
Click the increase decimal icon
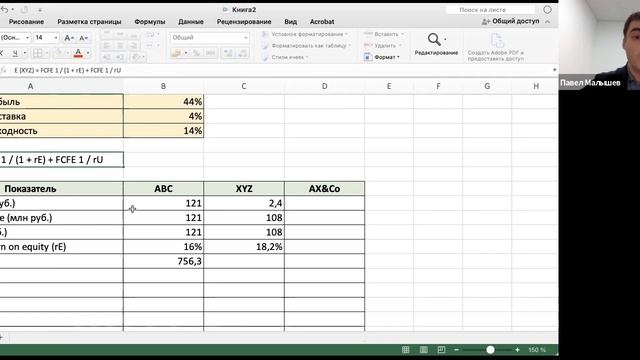(x=228, y=53)
